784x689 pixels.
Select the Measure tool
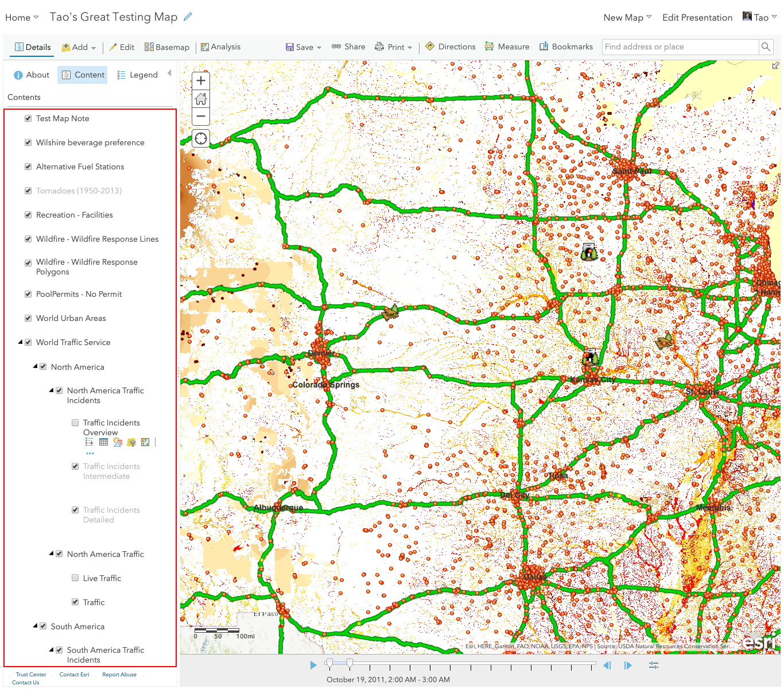coord(507,47)
